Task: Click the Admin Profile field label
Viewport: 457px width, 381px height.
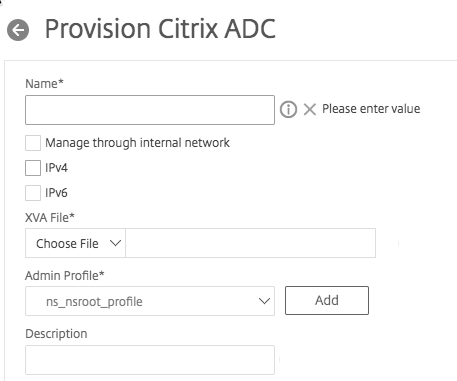Action: (x=65, y=276)
